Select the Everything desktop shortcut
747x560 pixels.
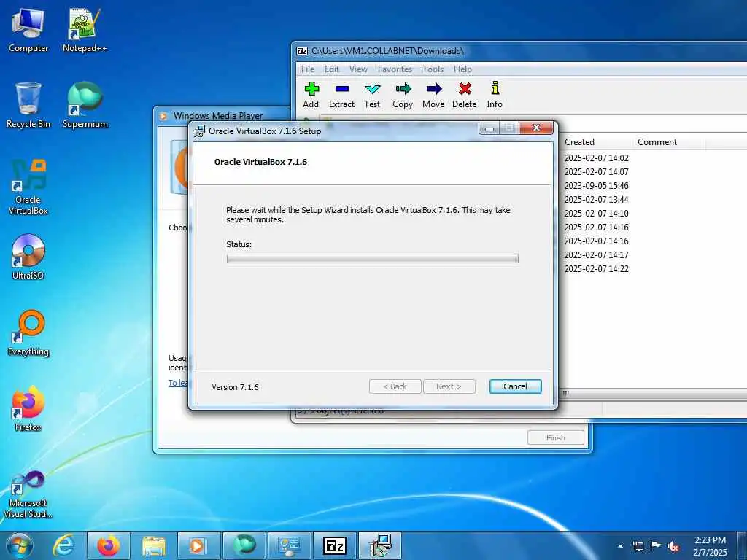(28, 332)
